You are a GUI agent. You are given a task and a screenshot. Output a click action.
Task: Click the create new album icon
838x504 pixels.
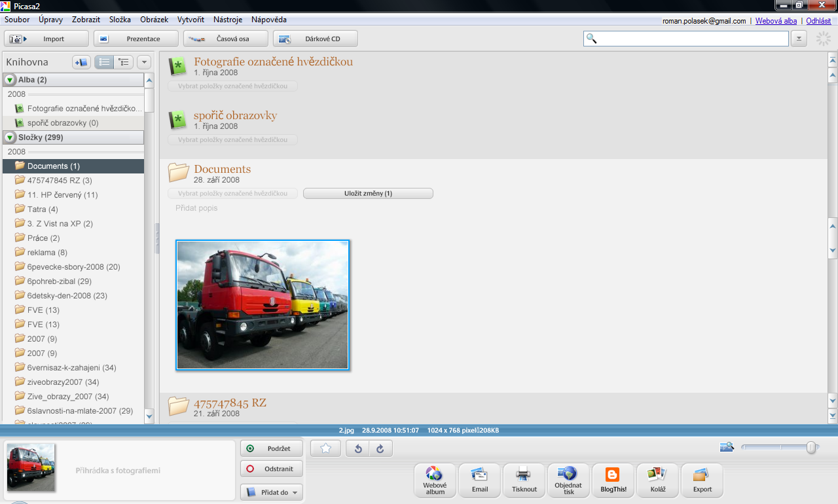coord(81,62)
